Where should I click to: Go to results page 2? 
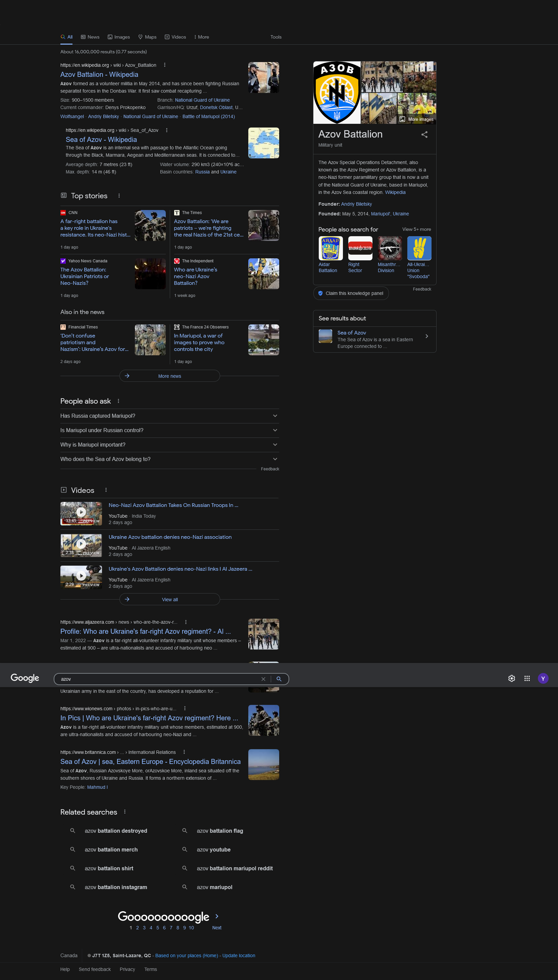click(x=137, y=928)
